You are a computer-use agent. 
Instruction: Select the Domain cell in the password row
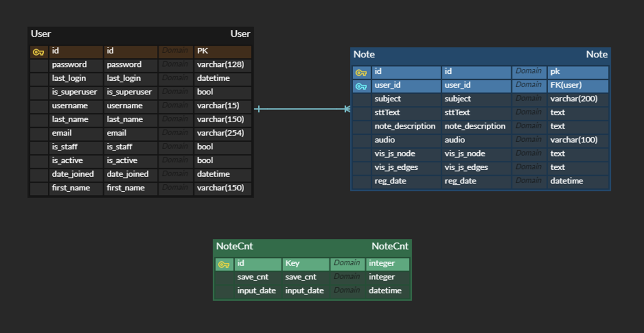(x=175, y=65)
